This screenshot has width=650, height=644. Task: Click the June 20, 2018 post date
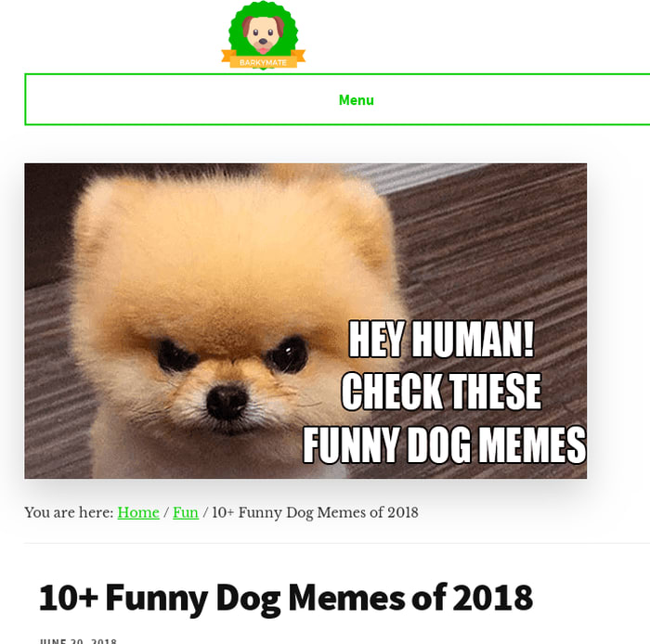pos(78,641)
